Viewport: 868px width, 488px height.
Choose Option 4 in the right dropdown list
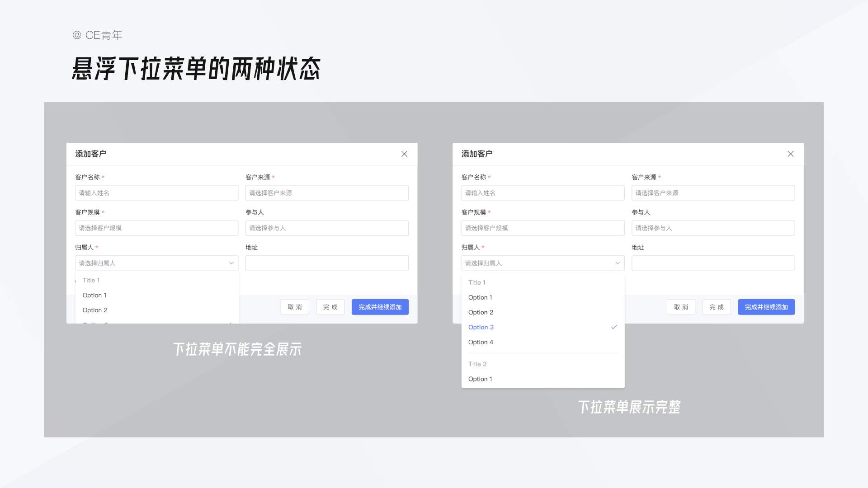pyautogui.click(x=481, y=342)
